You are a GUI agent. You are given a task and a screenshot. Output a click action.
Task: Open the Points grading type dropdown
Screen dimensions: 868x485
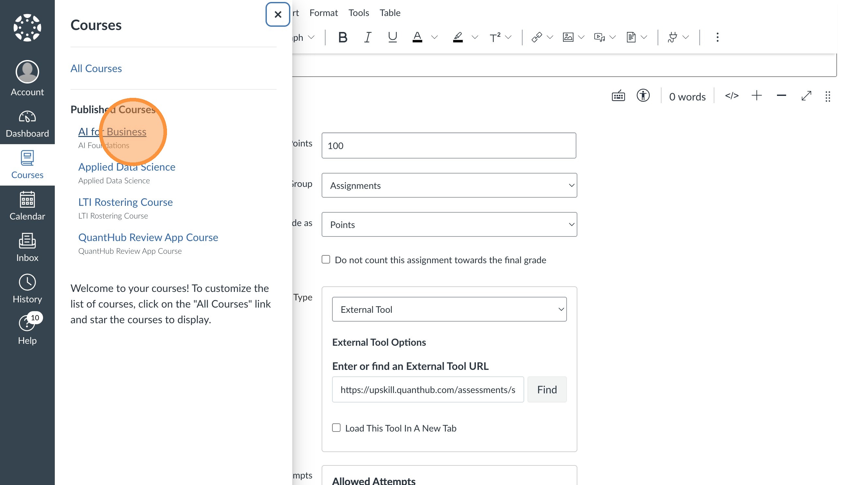pyautogui.click(x=449, y=225)
